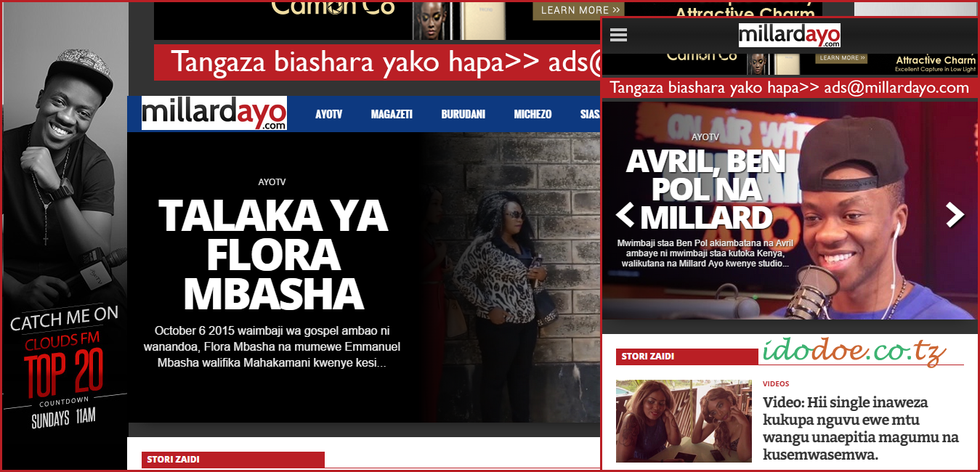Viewport: 980px width, 472px height.
Task: Open the mobile view hamburger menu
Action: pos(618,35)
